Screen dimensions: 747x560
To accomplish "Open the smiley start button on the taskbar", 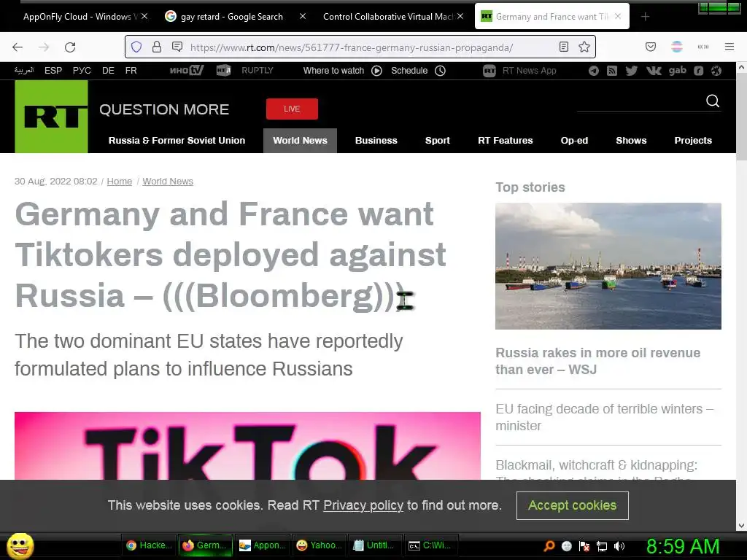I will click(x=20, y=545).
